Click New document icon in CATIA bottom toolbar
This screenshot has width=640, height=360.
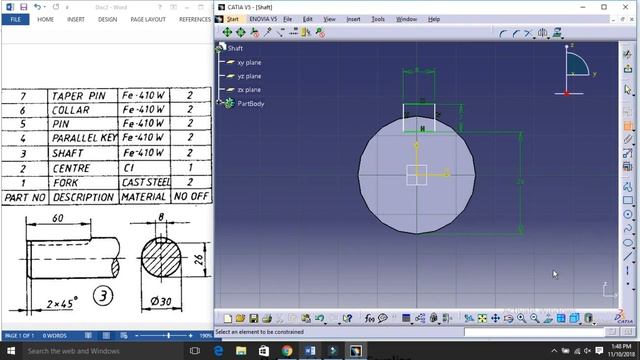(x=228, y=318)
